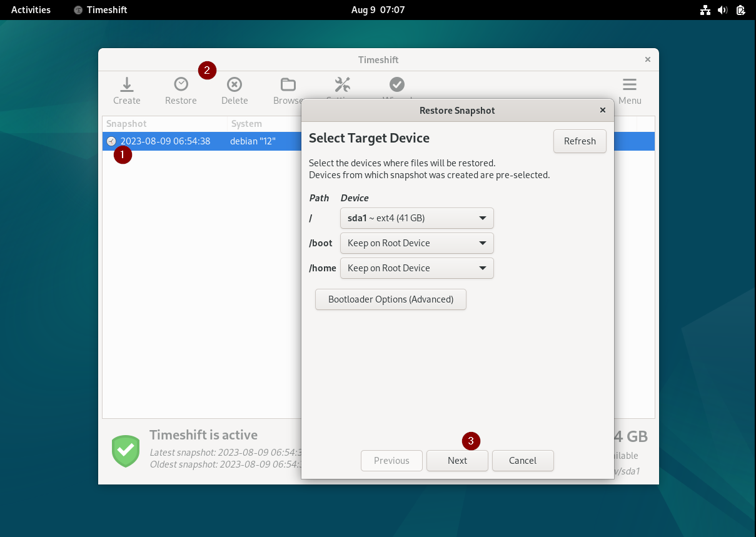Close the Timeshift main window
This screenshot has width=756, height=537.
point(648,59)
